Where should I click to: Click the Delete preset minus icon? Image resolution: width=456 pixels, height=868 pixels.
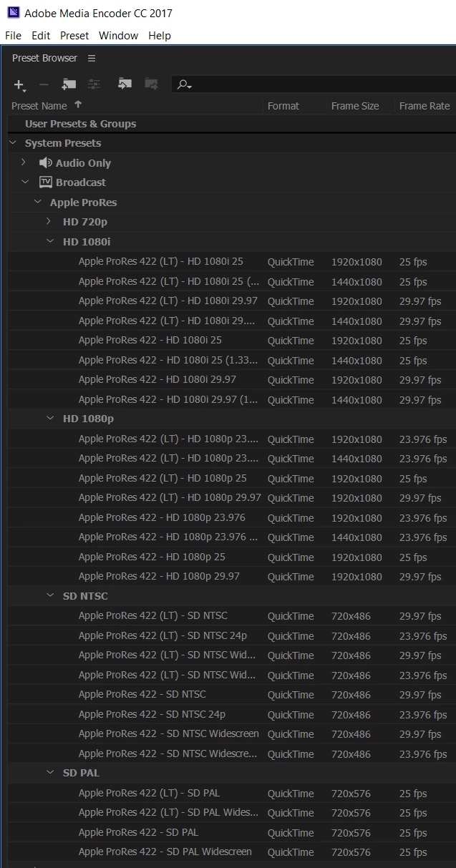(x=44, y=84)
